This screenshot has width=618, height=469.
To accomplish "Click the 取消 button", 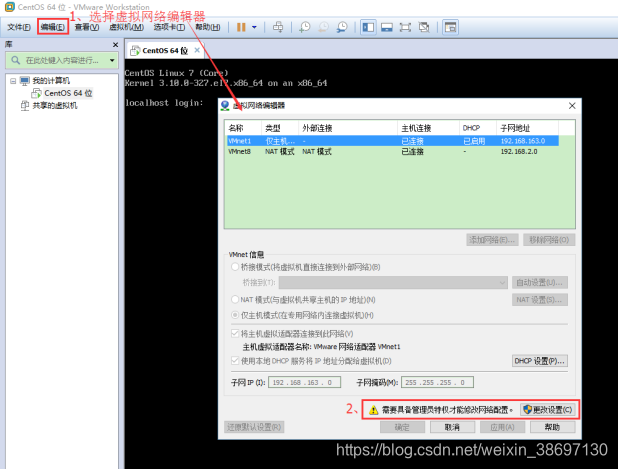I will click(x=452, y=427).
